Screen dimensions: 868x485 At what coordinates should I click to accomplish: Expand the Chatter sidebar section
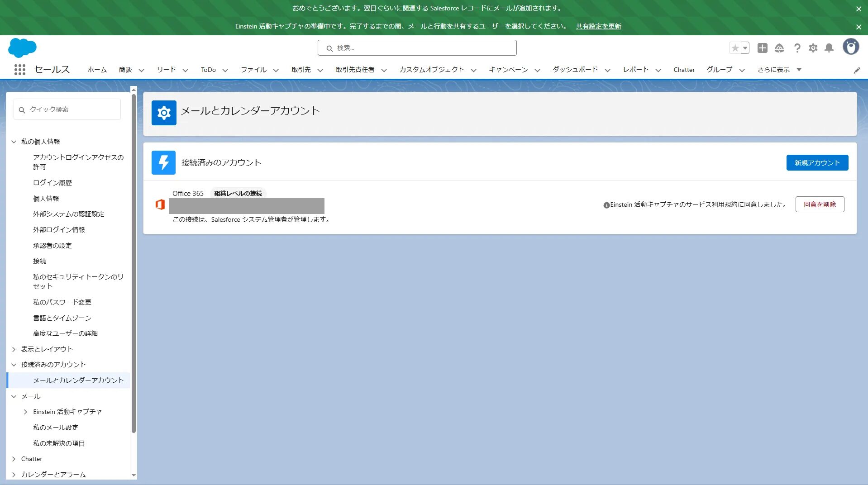[x=14, y=459]
